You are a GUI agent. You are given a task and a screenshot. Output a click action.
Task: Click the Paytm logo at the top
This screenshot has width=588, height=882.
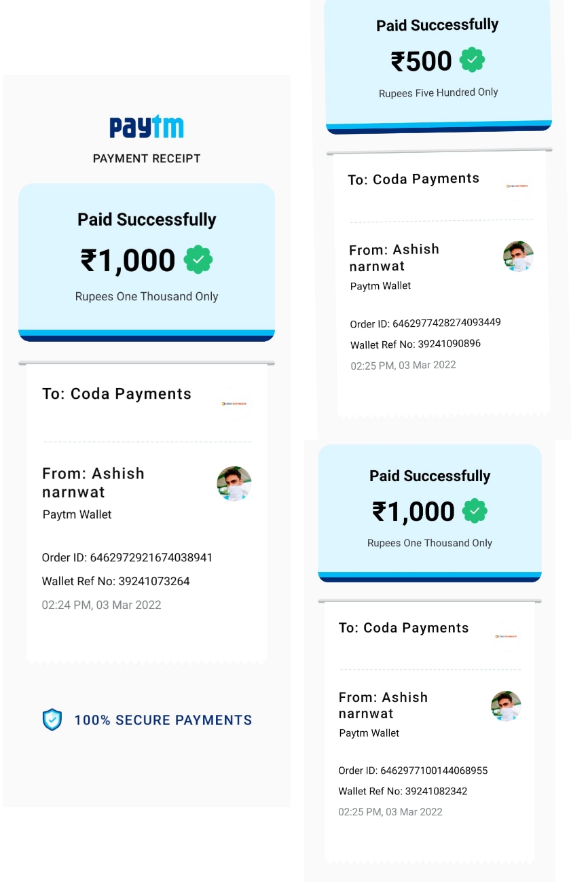coord(147,127)
